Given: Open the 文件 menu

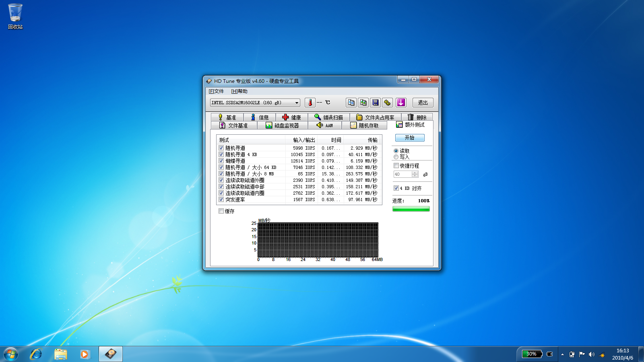Looking at the screenshot, I should coord(216,91).
